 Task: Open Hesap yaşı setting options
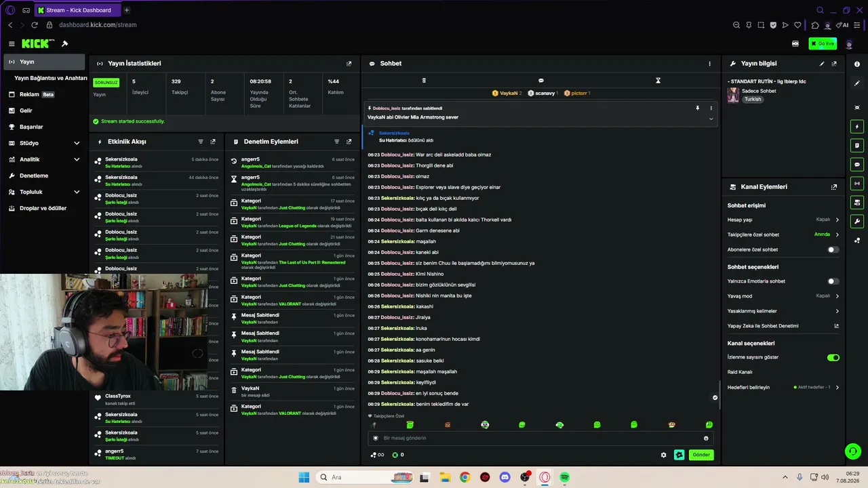(x=783, y=220)
